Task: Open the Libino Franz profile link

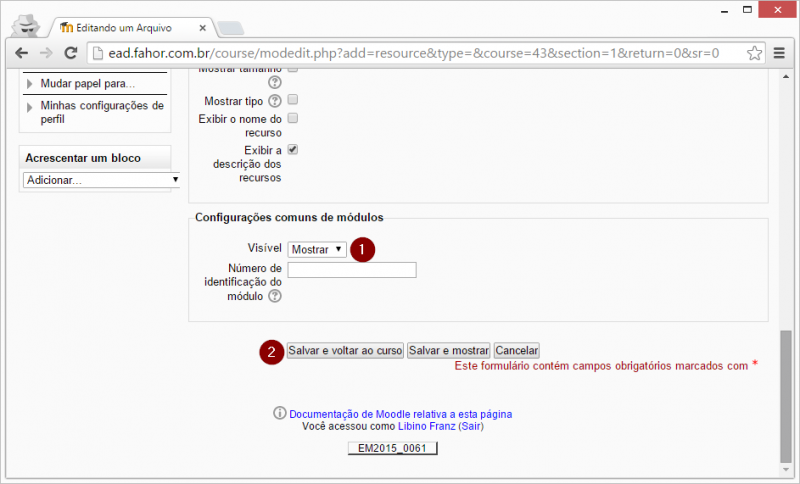Action: click(x=427, y=426)
